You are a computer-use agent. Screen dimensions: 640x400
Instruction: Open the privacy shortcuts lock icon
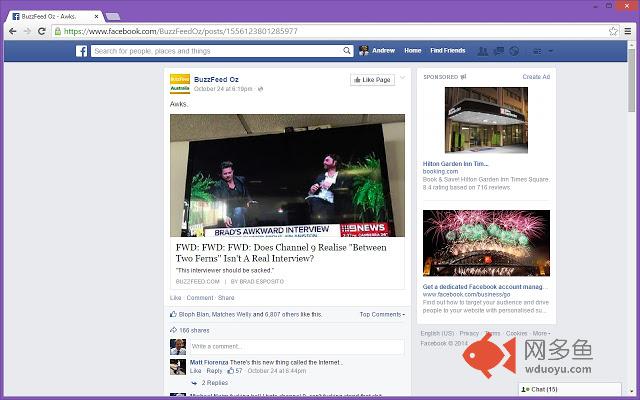click(538, 51)
